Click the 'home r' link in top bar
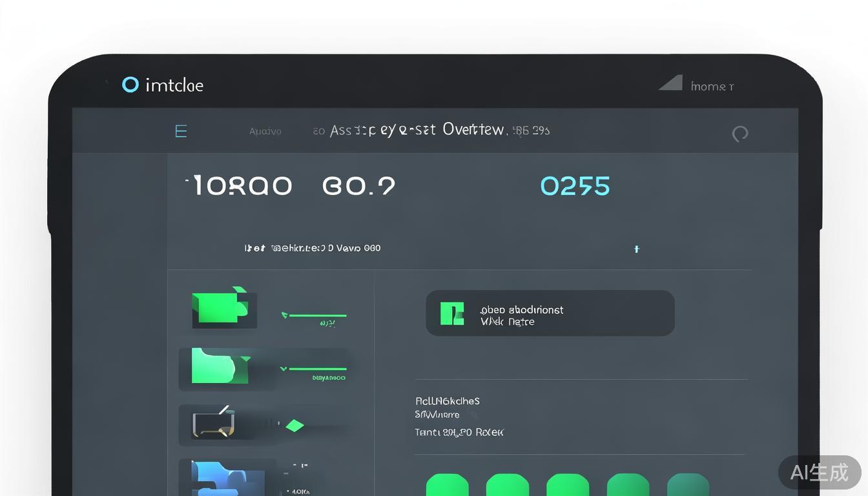The width and height of the screenshot is (868, 496). pos(712,87)
